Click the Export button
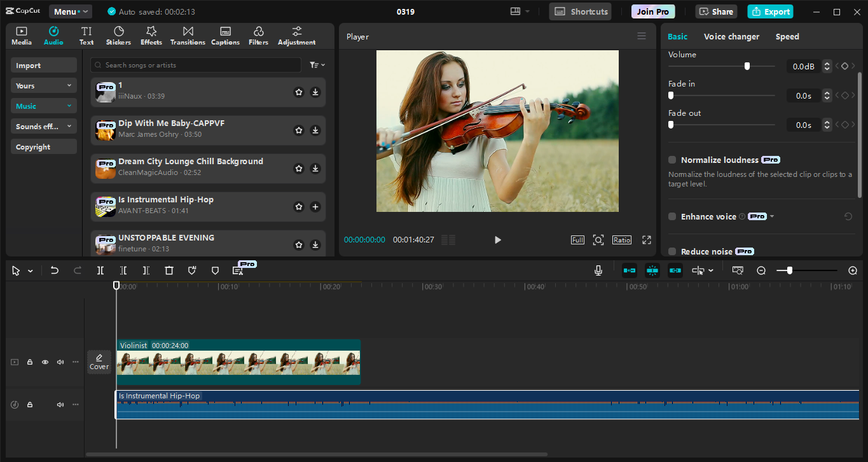Image resolution: width=868 pixels, height=462 pixels. tap(770, 11)
